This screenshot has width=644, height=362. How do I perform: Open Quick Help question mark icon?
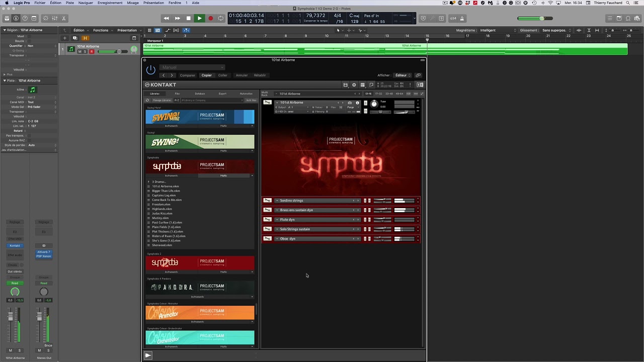point(25,19)
